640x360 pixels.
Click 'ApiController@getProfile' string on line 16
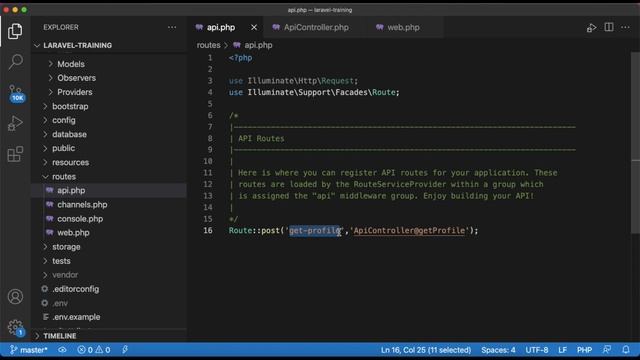409,231
